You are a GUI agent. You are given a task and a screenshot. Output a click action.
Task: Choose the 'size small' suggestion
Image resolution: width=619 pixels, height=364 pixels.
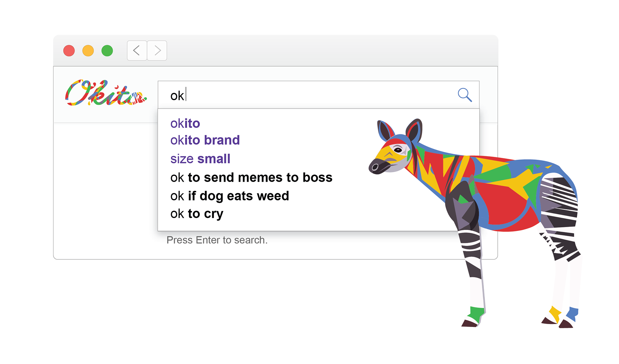tap(200, 159)
